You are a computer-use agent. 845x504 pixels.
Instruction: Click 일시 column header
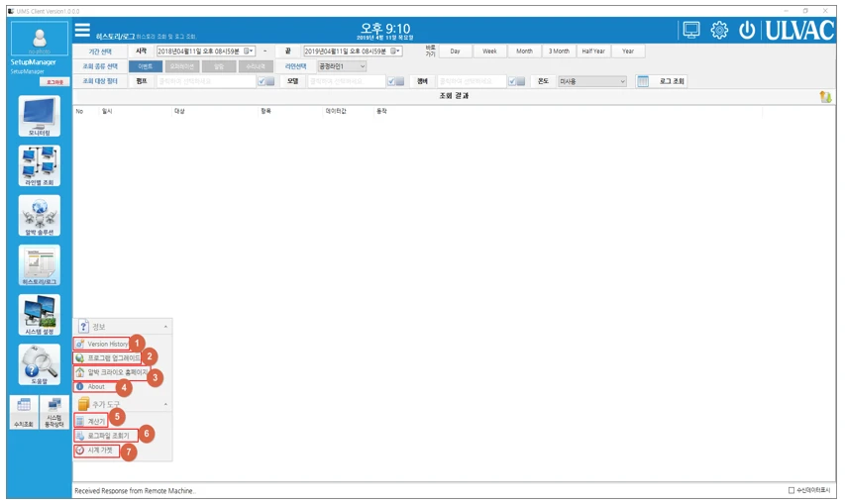(107, 111)
